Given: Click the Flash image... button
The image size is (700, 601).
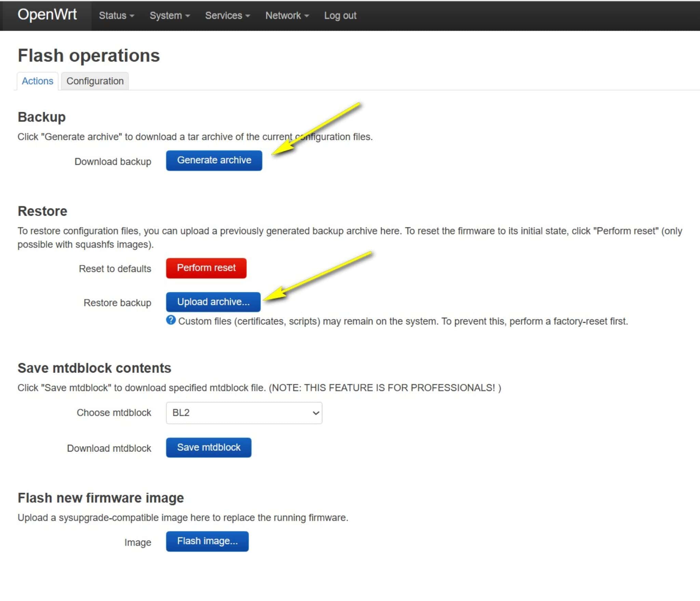Looking at the screenshot, I should pyautogui.click(x=207, y=541).
